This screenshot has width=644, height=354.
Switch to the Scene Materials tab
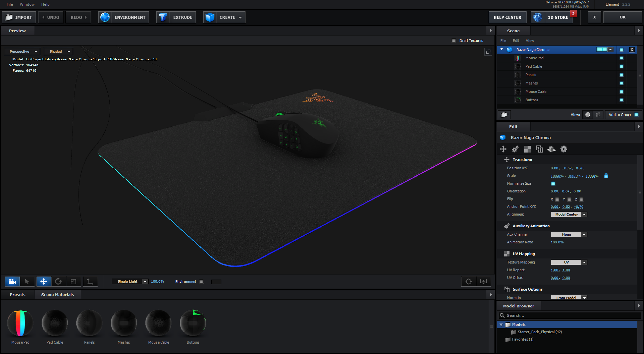(58, 295)
